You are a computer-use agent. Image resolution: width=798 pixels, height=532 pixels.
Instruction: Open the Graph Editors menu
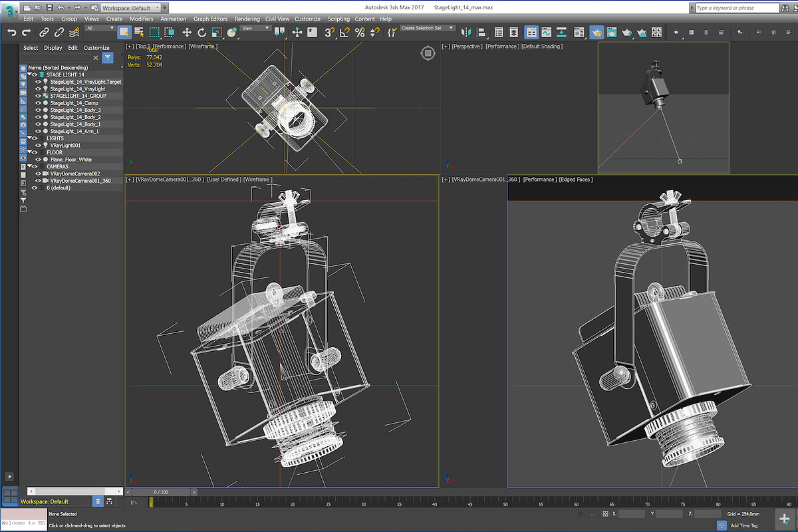[210, 19]
